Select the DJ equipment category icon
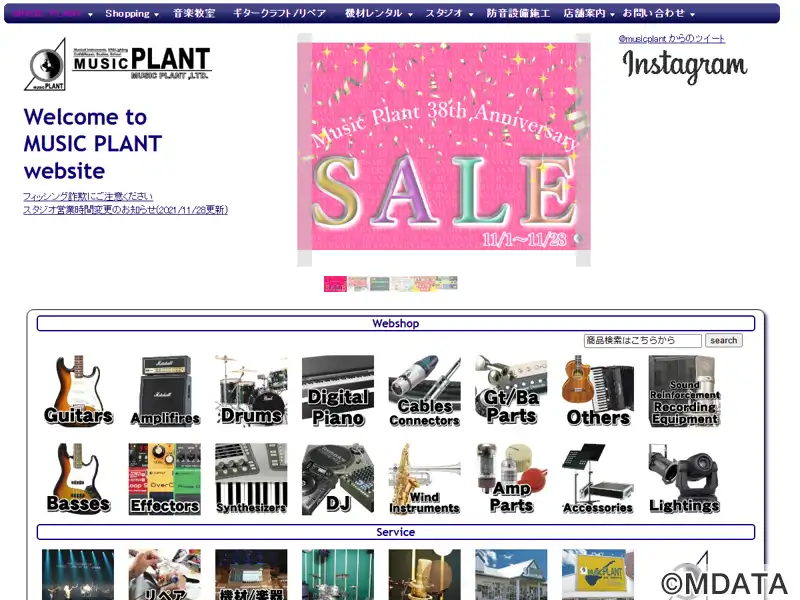This screenshot has height=600, width=800. [338, 479]
